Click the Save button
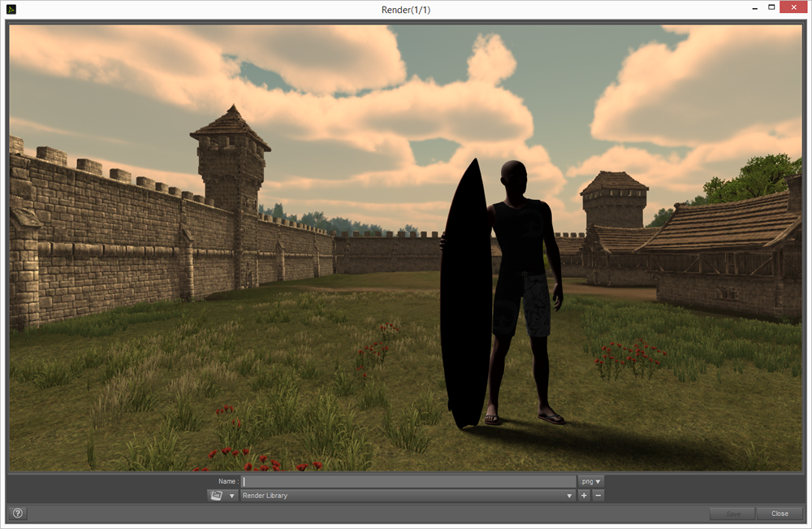 tap(732, 514)
